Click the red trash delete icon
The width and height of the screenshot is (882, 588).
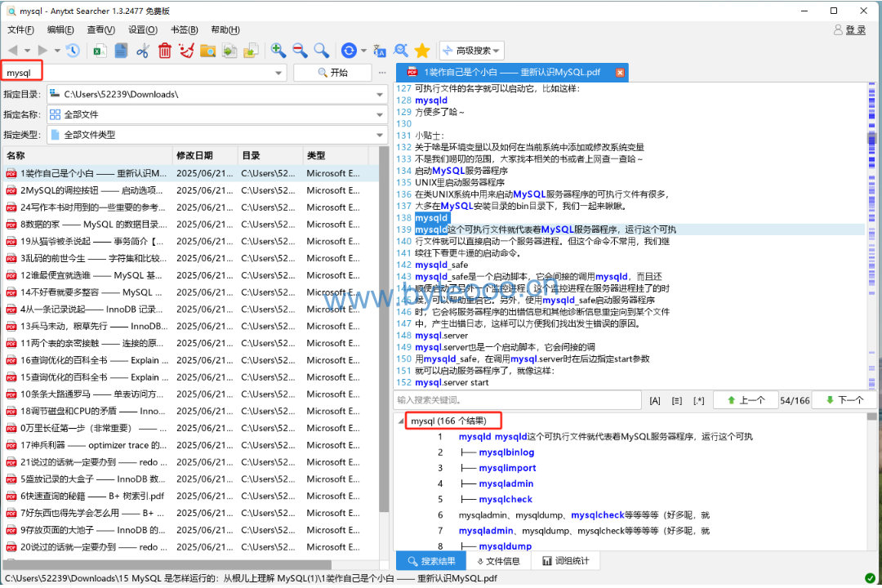[164, 51]
